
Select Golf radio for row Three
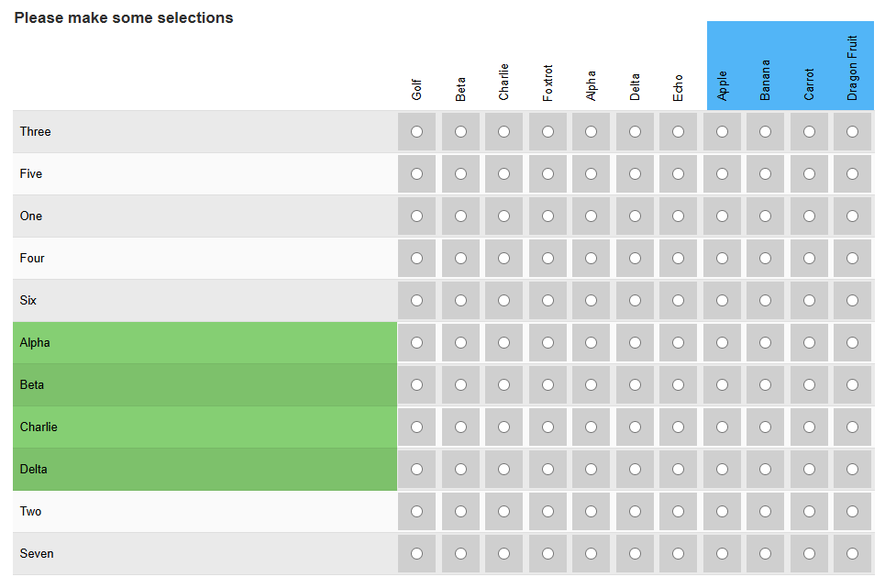(417, 132)
